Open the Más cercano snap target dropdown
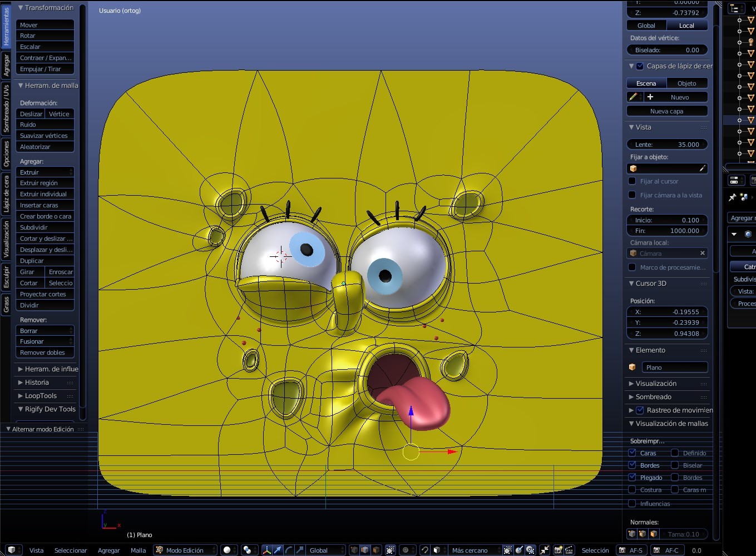 pyautogui.click(x=475, y=550)
